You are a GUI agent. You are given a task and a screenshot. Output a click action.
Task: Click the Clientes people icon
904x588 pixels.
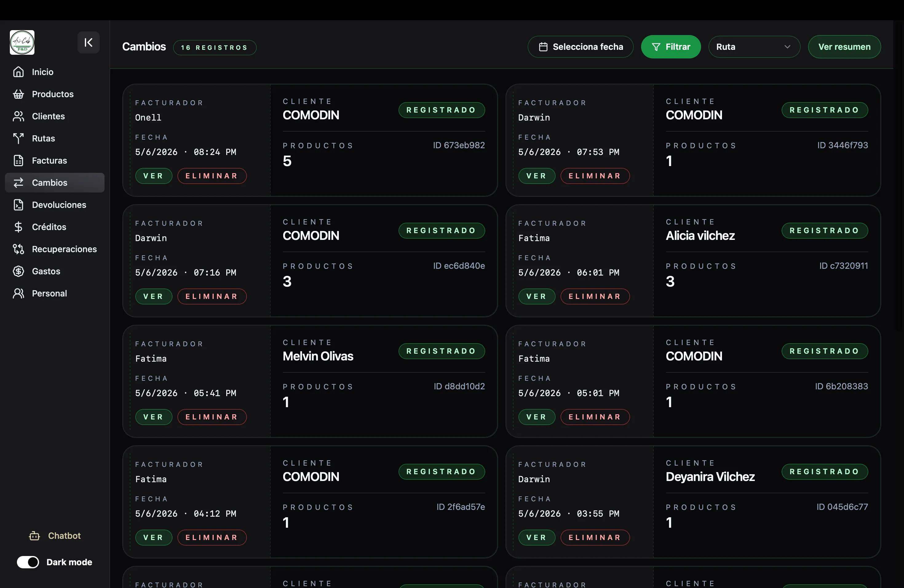(x=18, y=116)
